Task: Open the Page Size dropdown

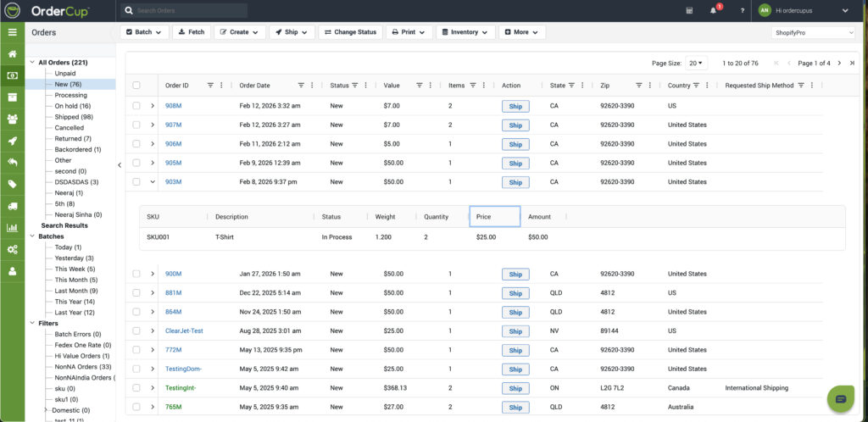Action: (x=697, y=63)
